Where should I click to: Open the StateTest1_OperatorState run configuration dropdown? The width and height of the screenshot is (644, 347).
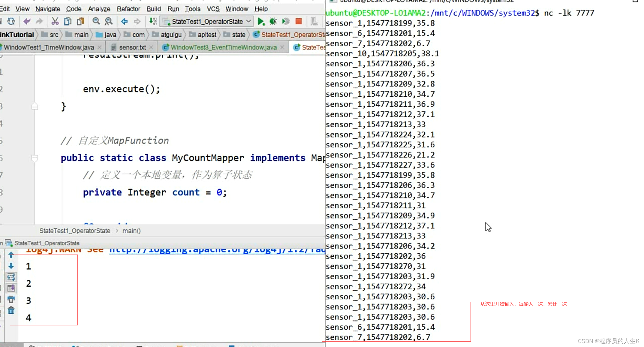point(207,21)
